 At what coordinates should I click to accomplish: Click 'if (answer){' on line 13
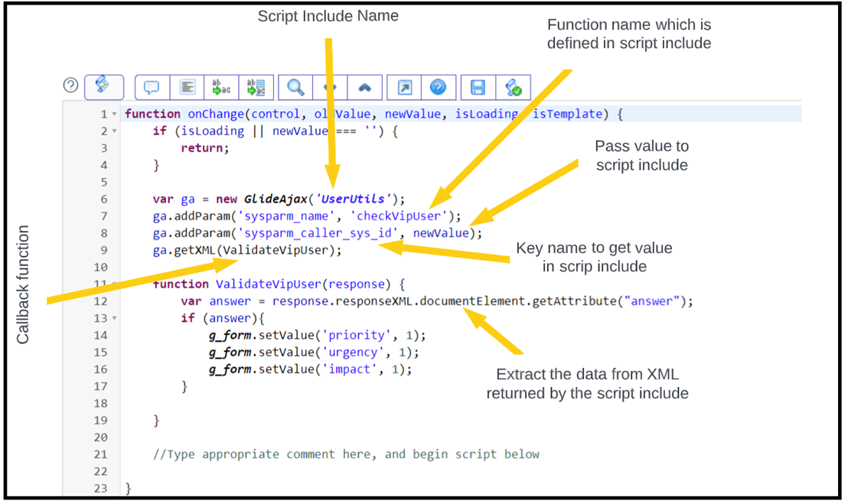click(222, 318)
